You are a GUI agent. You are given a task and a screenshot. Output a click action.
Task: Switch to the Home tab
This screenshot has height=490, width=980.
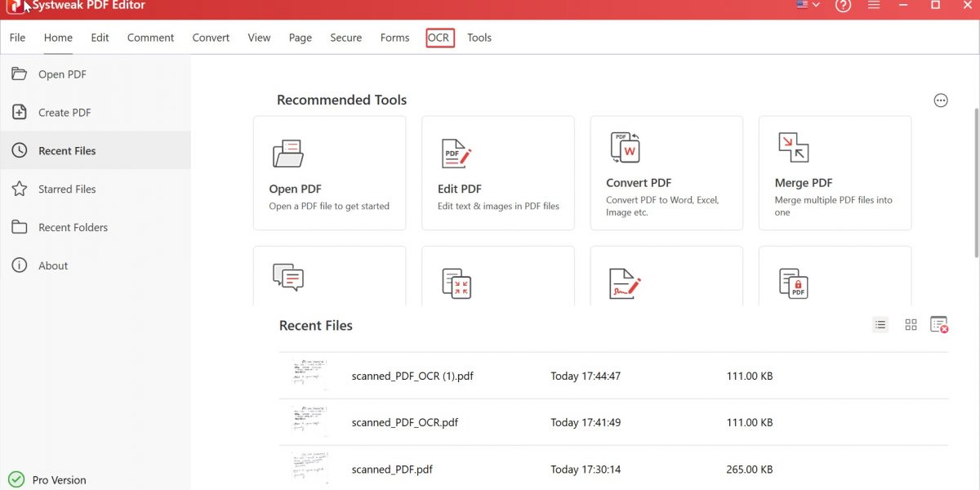point(58,38)
